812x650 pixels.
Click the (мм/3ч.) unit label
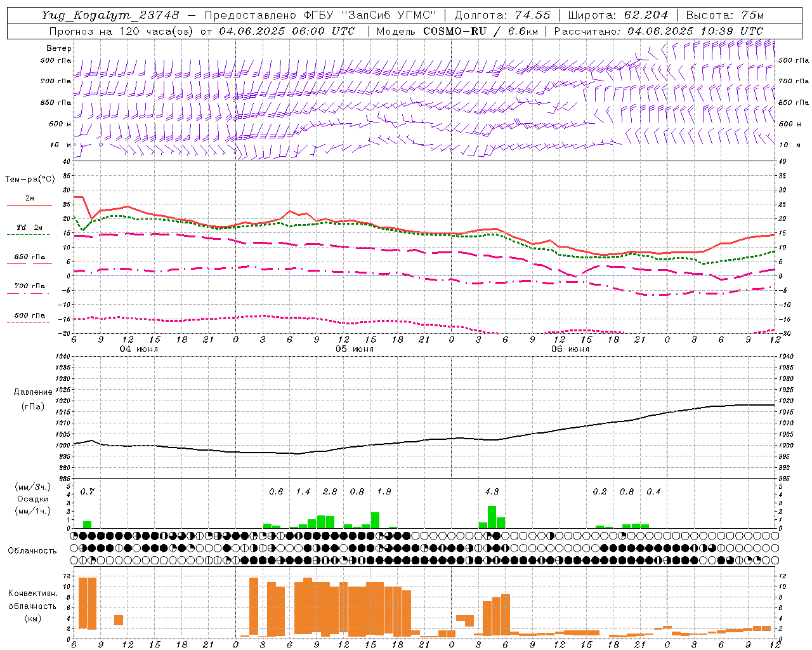point(33,487)
